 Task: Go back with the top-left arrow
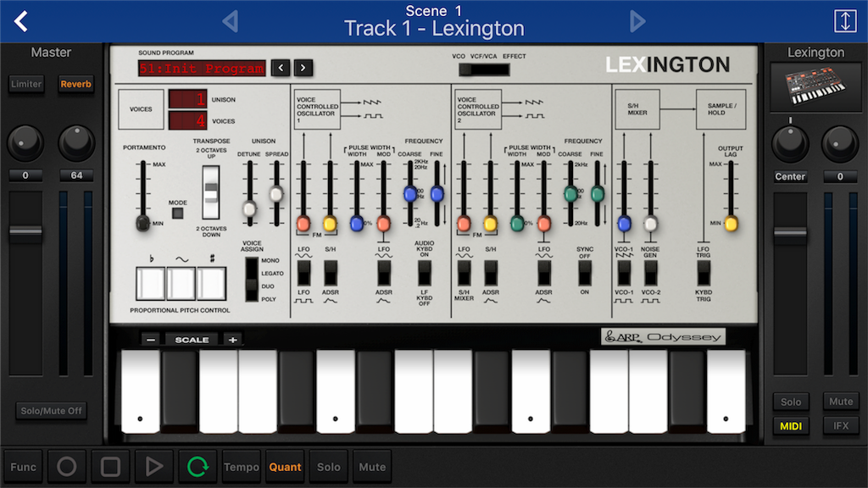(21, 21)
